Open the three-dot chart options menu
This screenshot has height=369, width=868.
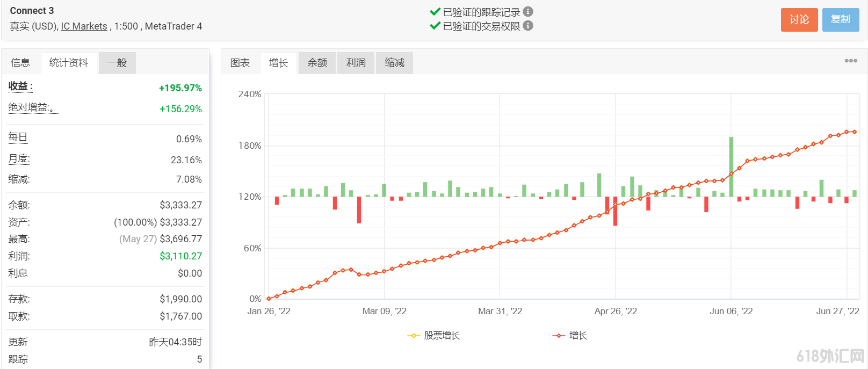tap(851, 61)
